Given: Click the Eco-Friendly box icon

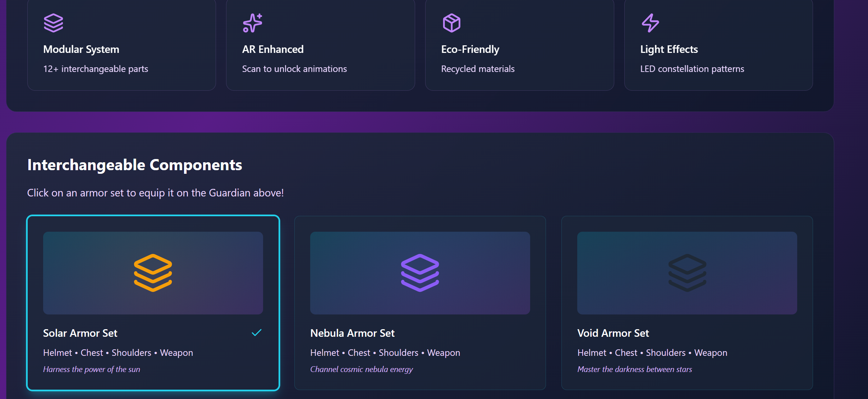Looking at the screenshot, I should 451,23.
